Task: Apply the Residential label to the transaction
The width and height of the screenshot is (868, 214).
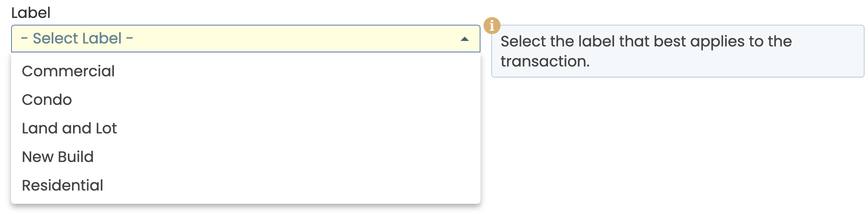Action: tap(63, 185)
